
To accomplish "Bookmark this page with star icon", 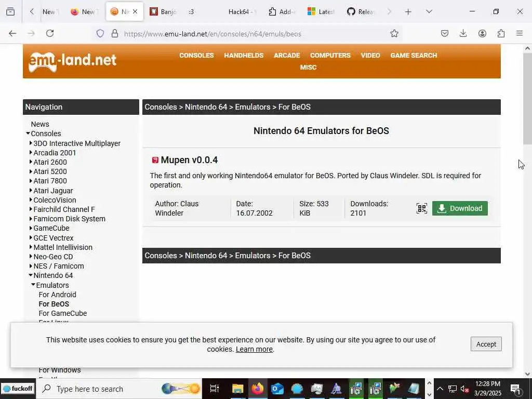I will [394, 33].
